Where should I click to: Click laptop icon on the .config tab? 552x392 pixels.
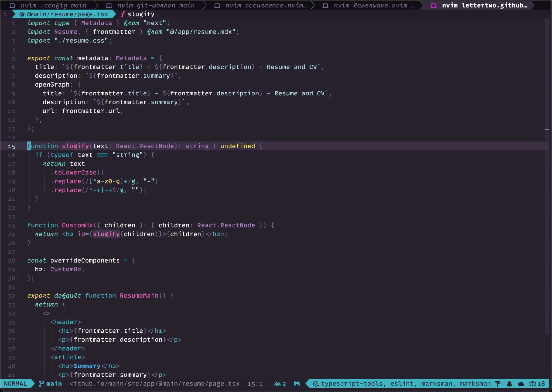click(x=12, y=5)
